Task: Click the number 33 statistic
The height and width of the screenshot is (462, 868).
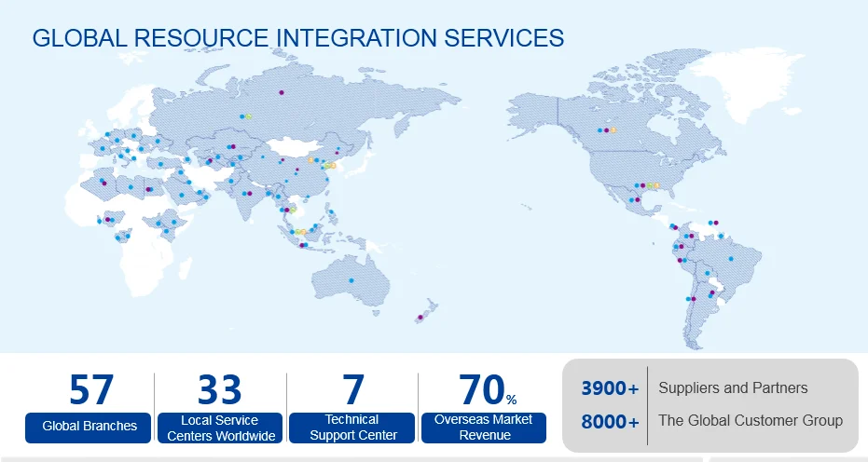Action: pos(220,390)
